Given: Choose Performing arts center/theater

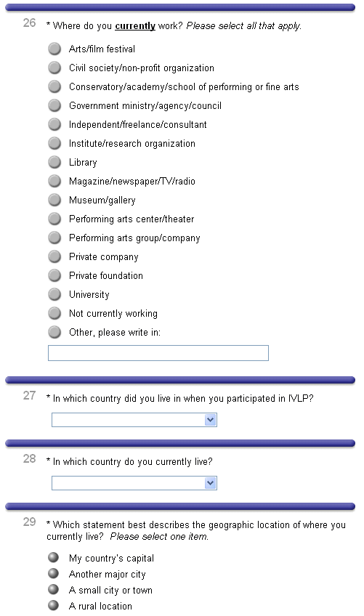Looking at the screenshot, I should (54, 219).
